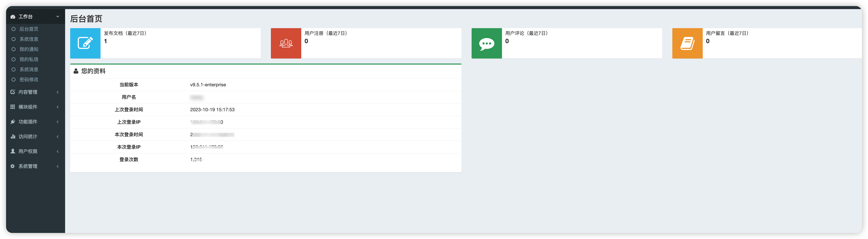Click the 用户留言（最近7日）label
Image resolution: width=868 pixels, height=239 pixels.
pos(727,33)
